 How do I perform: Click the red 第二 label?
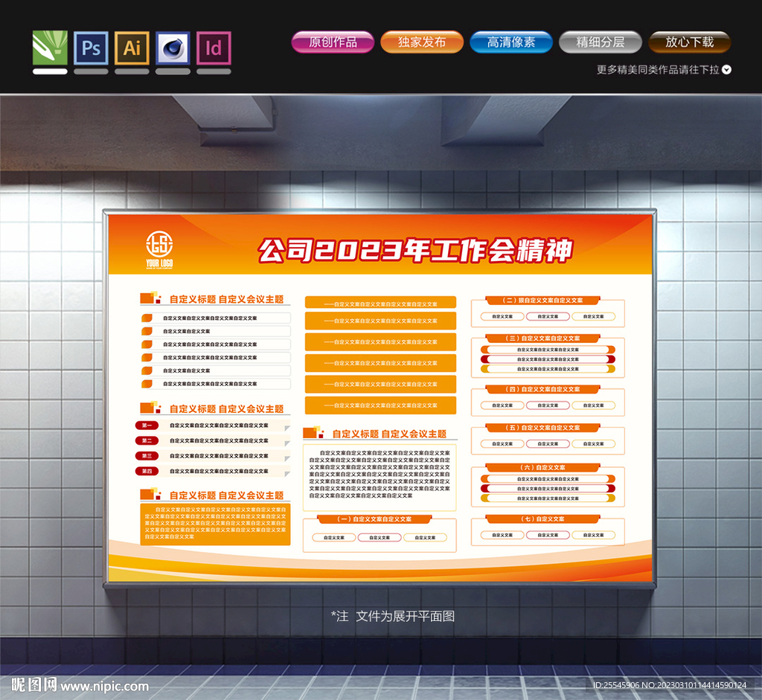[147, 440]
